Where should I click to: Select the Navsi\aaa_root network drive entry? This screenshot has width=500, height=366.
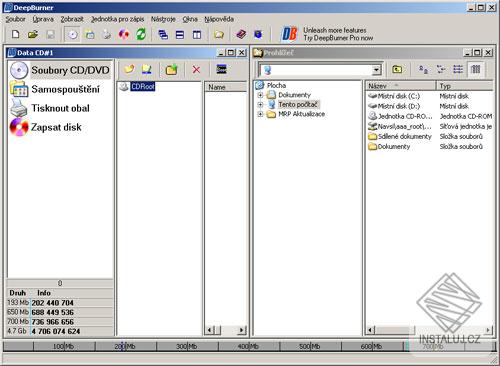tap(400, 126)
